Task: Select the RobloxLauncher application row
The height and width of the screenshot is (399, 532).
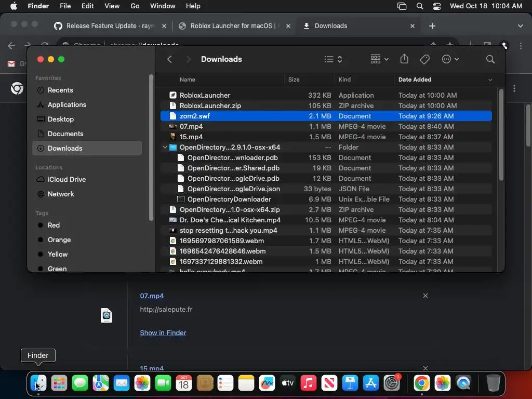Action: [x=326, y=96]
